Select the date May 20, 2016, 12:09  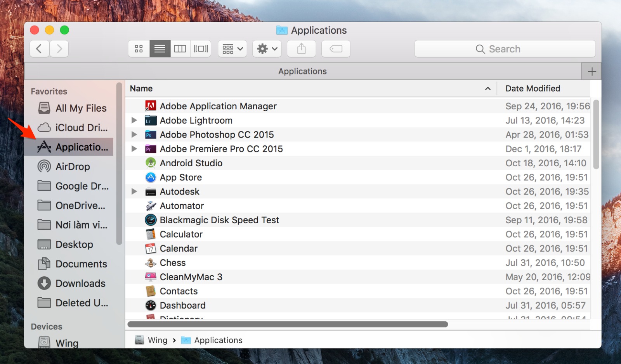548,277
